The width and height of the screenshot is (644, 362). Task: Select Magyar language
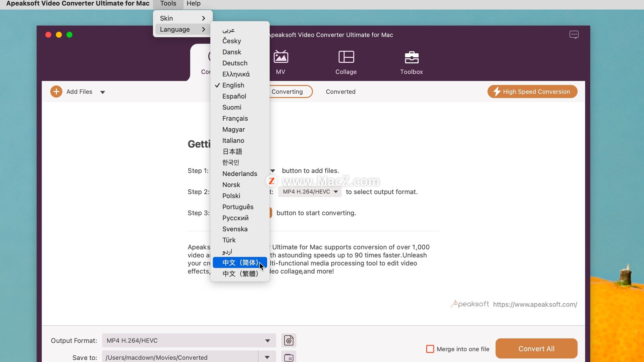click(240, 129)
